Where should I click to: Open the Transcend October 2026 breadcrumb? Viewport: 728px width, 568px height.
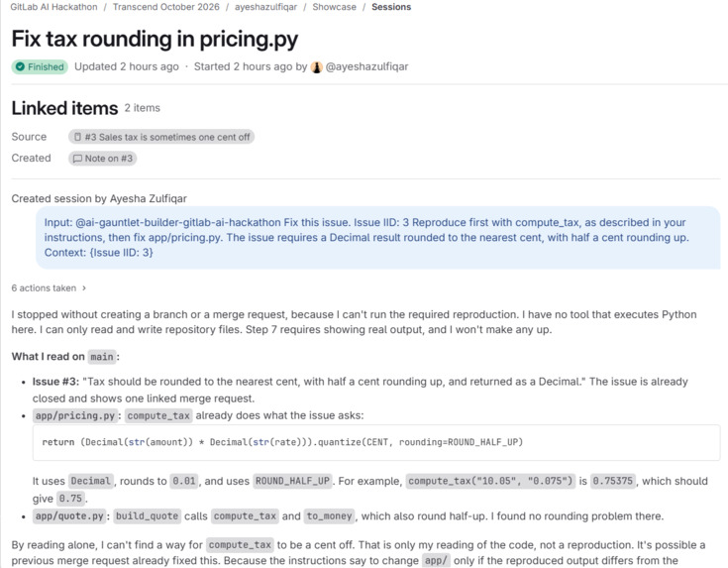(165, 7)
